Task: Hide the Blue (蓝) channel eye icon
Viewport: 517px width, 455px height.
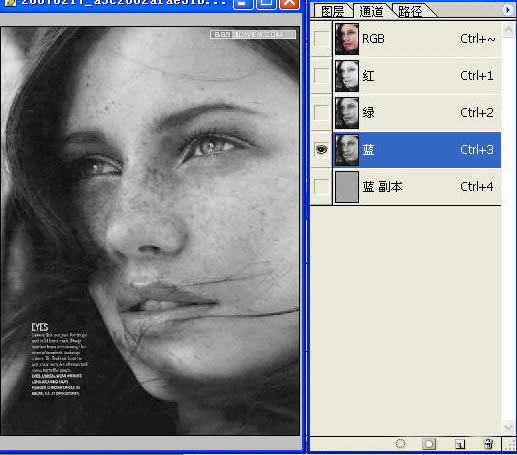Action: (x=321, y=150)
